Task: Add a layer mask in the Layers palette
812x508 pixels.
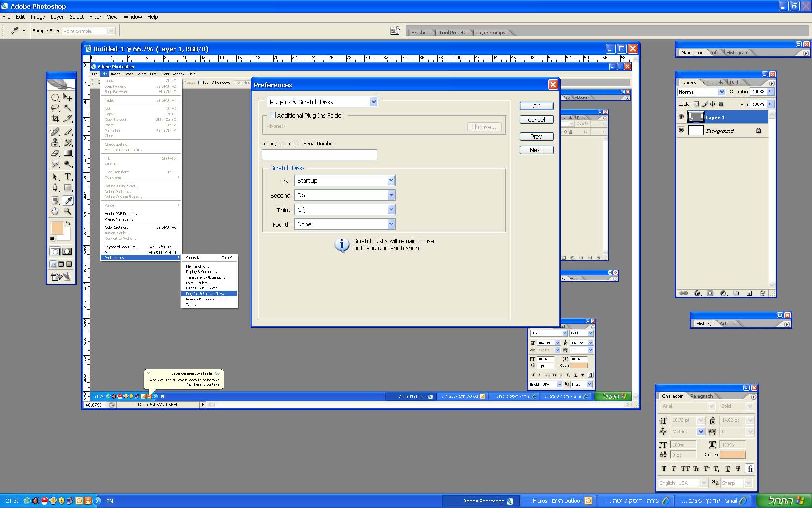Action: tap(710, 293)
